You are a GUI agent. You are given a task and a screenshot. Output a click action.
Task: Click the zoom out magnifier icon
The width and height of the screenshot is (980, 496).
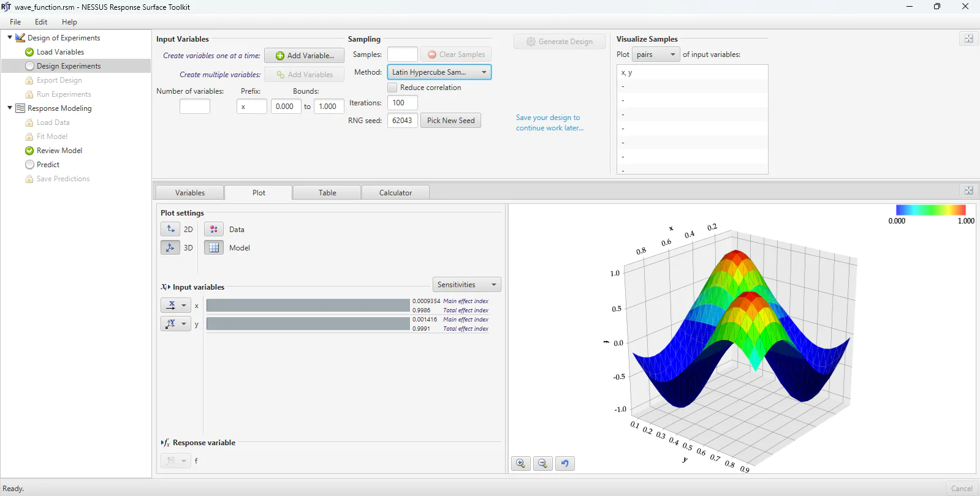(x=543, y=464)
